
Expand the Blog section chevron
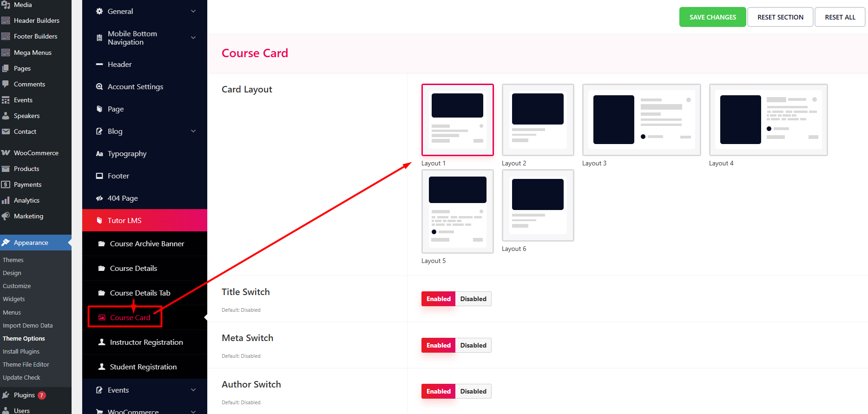[193, 131]
